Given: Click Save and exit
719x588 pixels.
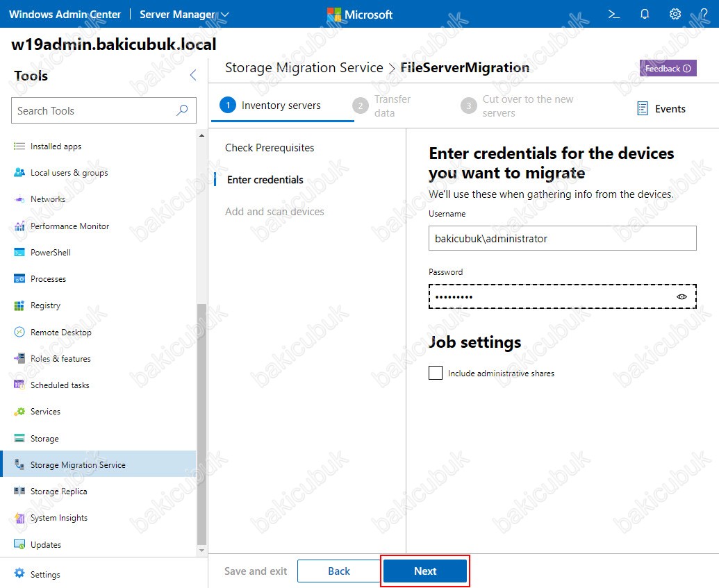Looking at the screenshot, I should (x=256, y=571).
